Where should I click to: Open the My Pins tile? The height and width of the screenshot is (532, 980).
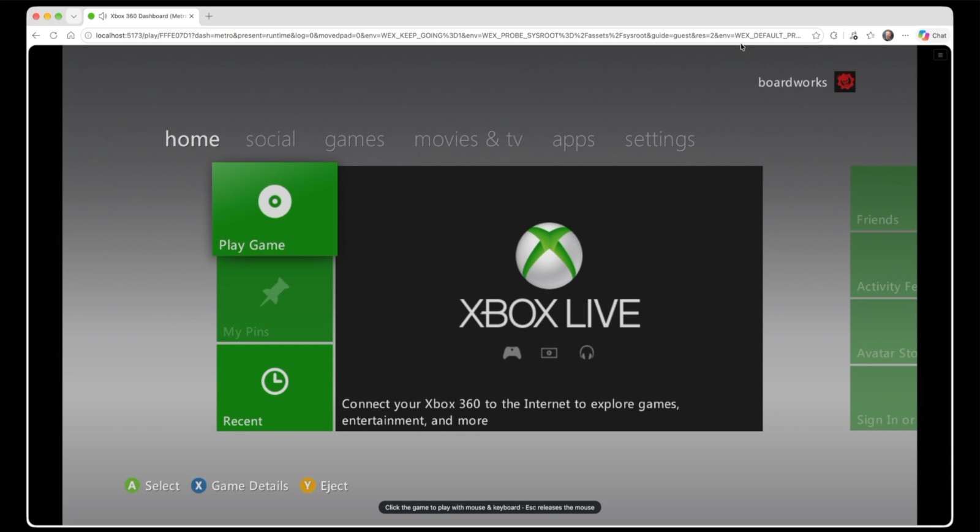(x=274, y=299)
